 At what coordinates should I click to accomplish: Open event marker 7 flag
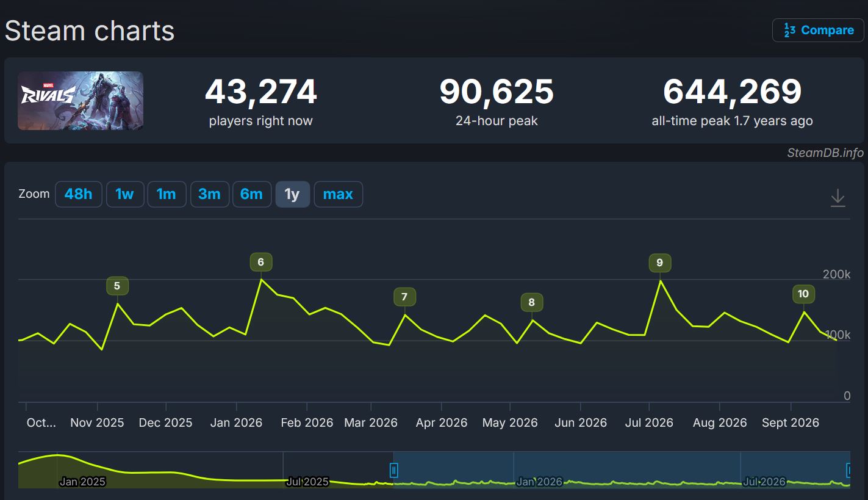[x=404, y=297]
